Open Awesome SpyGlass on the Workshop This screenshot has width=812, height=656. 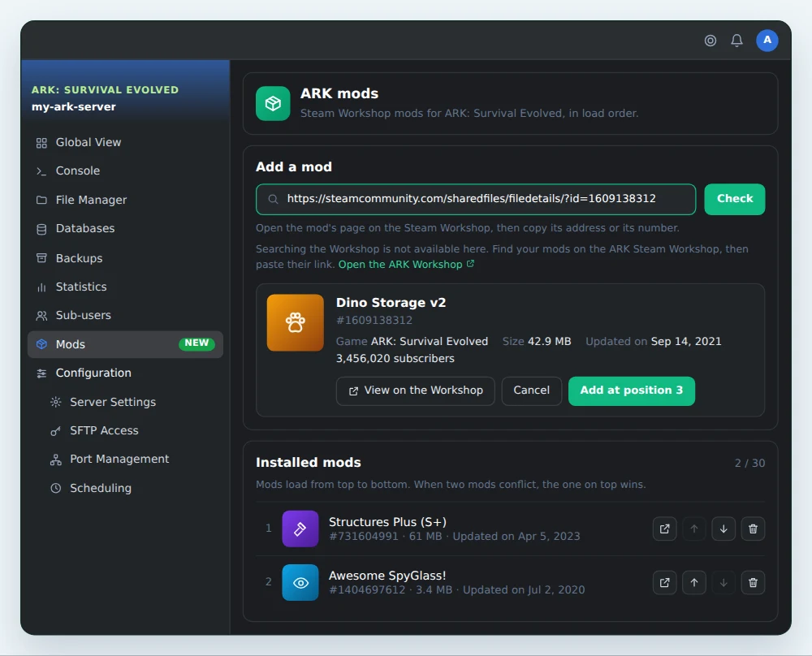point(664,582)
